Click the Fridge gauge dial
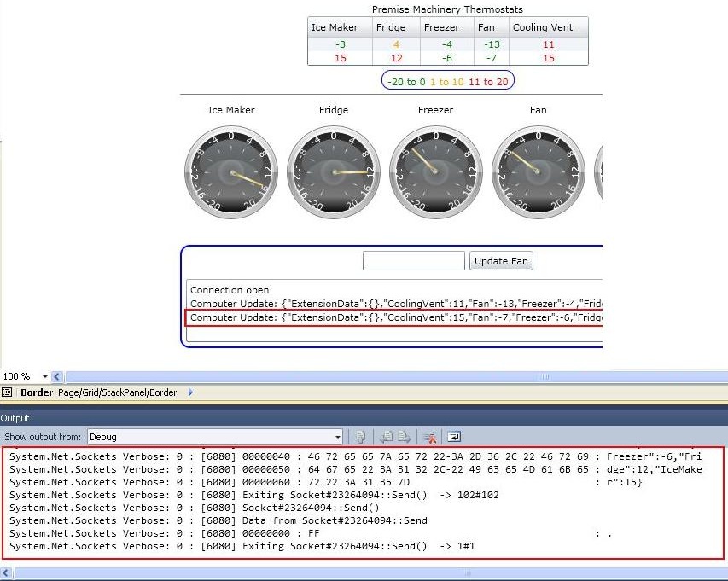The image size is (728, 581). coord(334,172)
